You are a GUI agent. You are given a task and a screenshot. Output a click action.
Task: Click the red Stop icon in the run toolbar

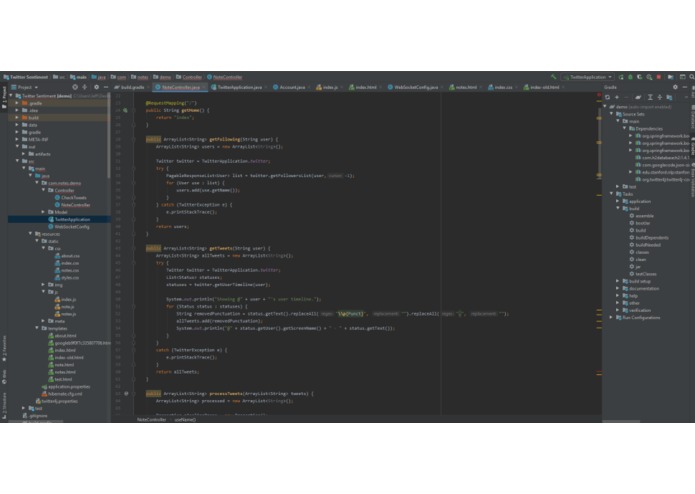click(659, 77)
